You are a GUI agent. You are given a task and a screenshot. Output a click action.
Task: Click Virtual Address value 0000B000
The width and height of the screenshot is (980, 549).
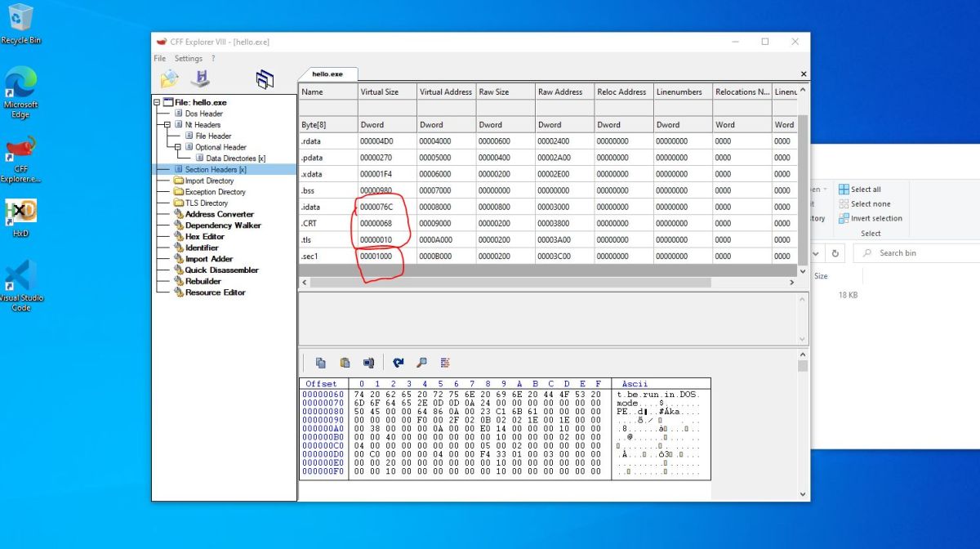446,256
